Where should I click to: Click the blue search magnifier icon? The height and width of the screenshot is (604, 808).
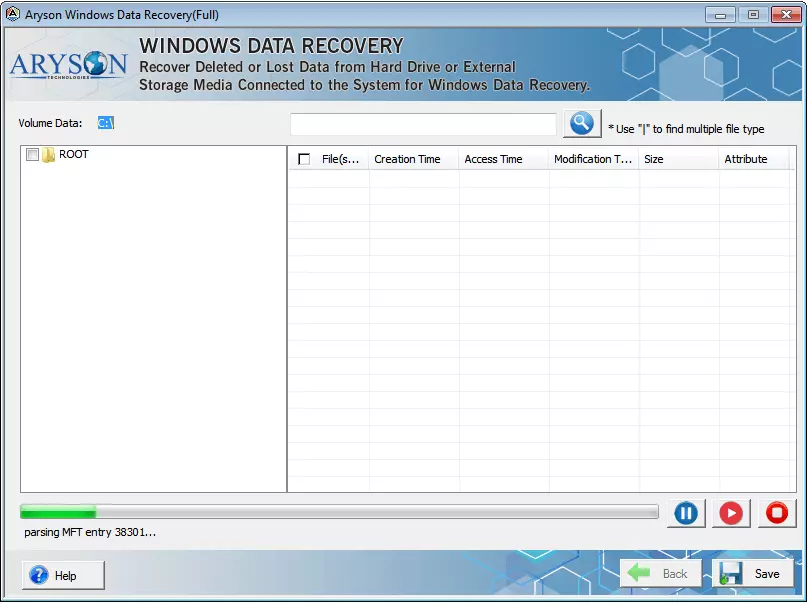tap(581, 123)
